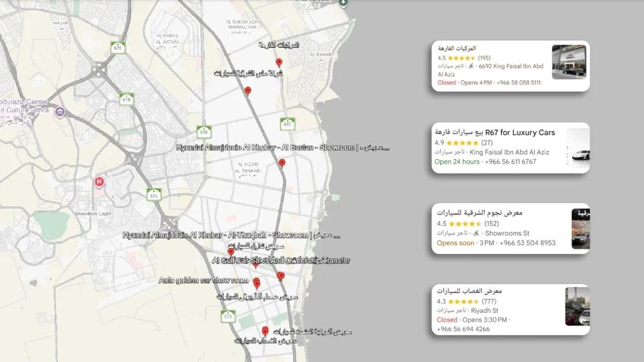Click phone number +966 56 611 6767

click(x=511, y=162)
